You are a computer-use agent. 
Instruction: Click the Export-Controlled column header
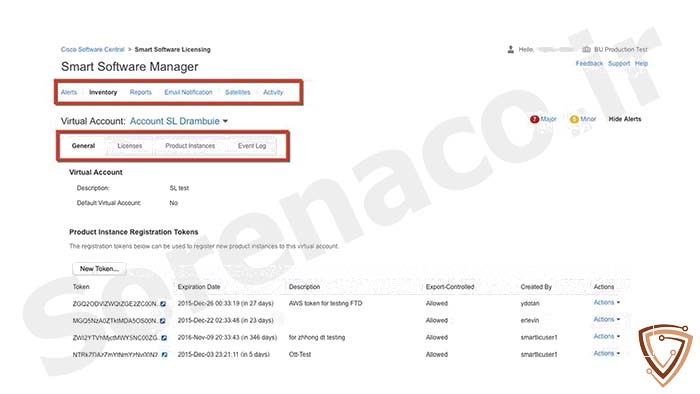(450, 287)
